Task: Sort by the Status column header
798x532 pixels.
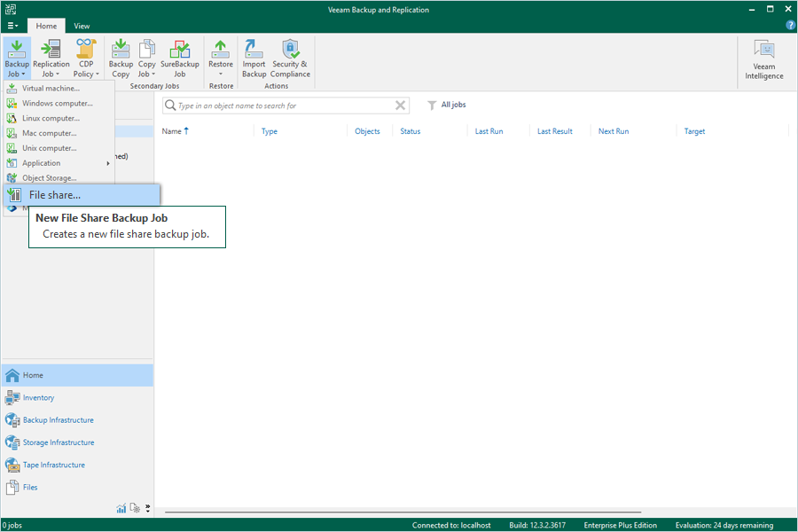Action: [x=411, y=131]
